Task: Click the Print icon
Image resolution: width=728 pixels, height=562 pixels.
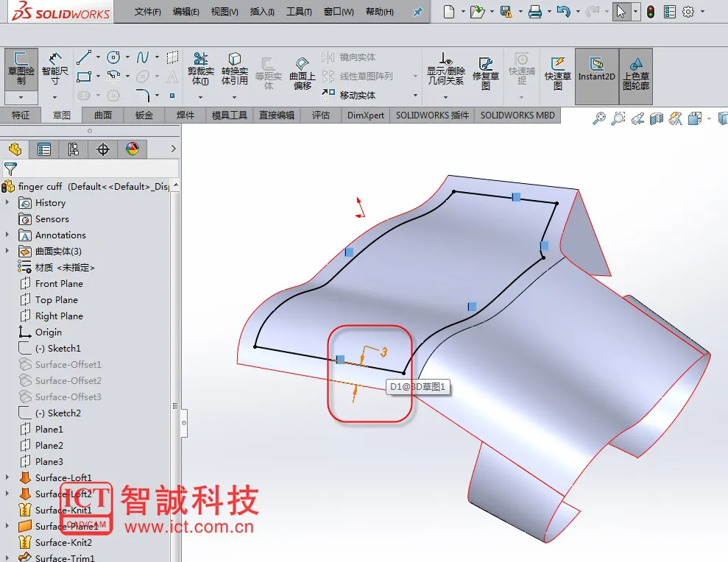Action: (535, 12)
